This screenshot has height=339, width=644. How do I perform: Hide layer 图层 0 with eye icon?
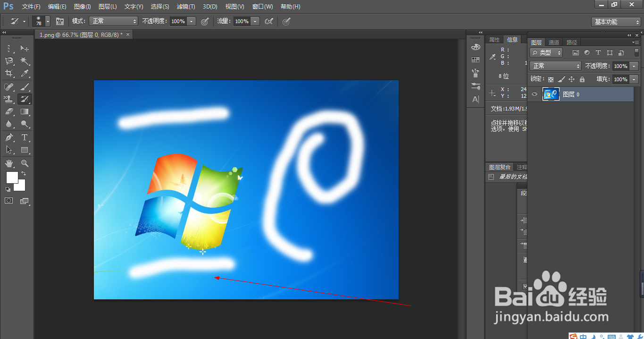point(535,94)
